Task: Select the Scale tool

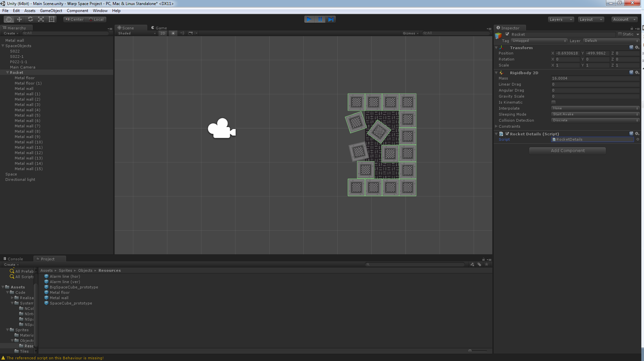Action: pos(41,19)
